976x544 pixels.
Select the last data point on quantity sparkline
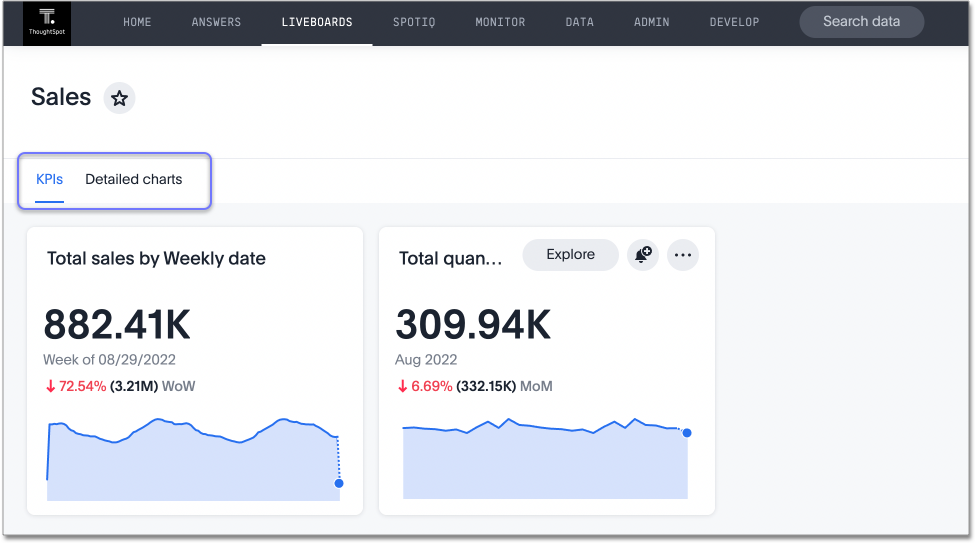[x=687, y=433]
